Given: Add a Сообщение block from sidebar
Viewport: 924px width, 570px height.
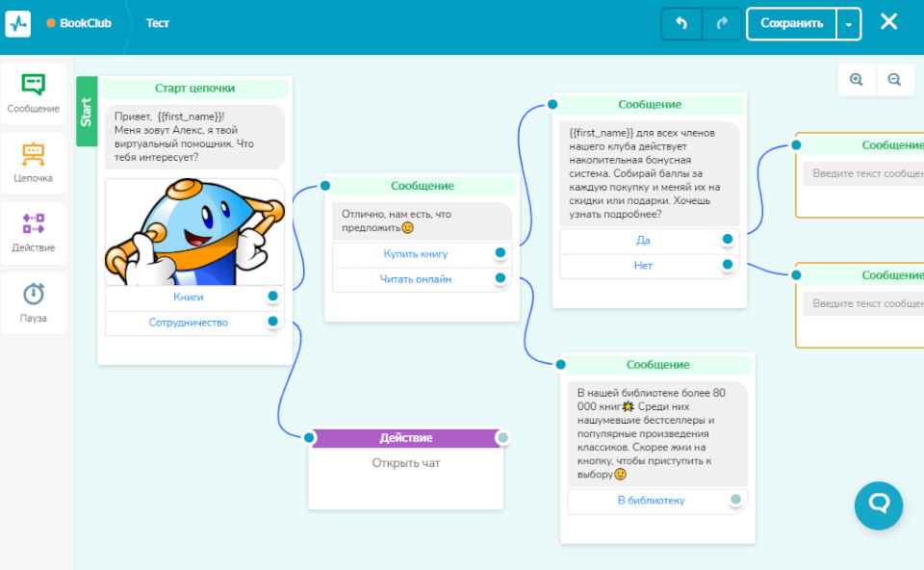Looking at the screenshot, I should click(34, 93).
